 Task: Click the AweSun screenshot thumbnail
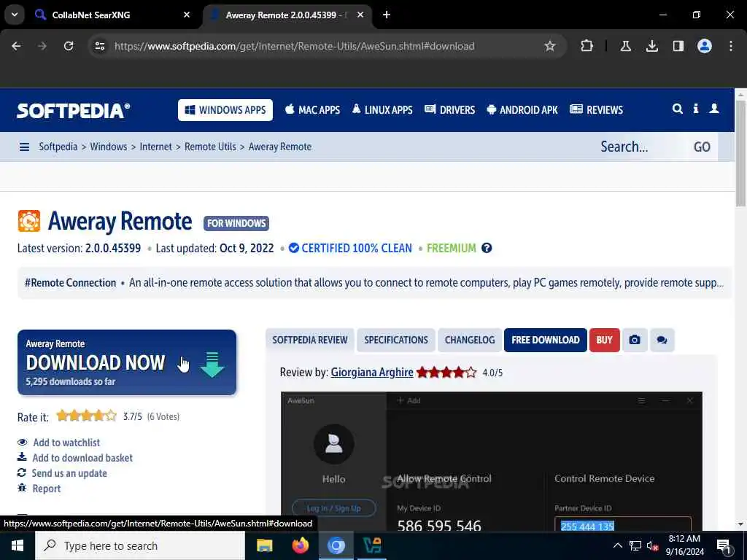coord(491,461)
